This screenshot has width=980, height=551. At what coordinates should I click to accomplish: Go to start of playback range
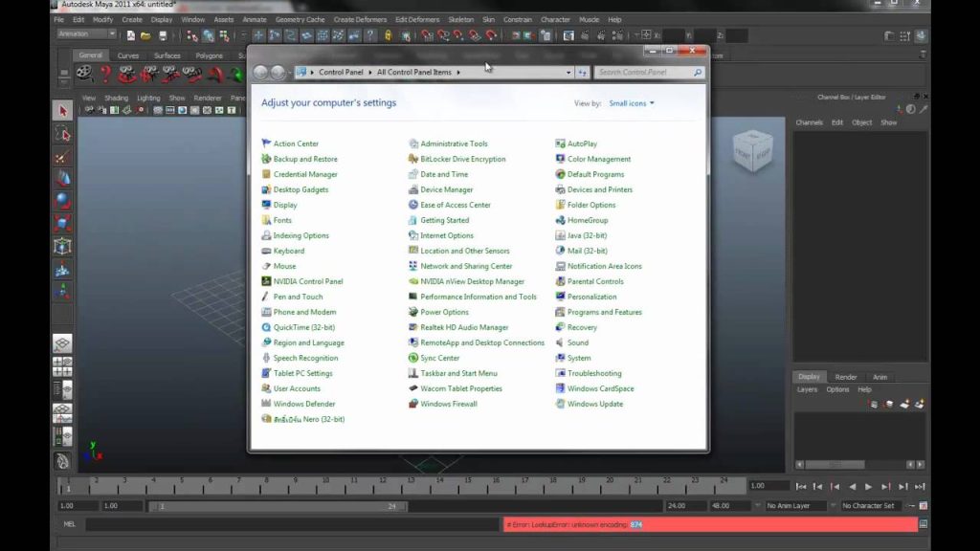coord(801,487)
